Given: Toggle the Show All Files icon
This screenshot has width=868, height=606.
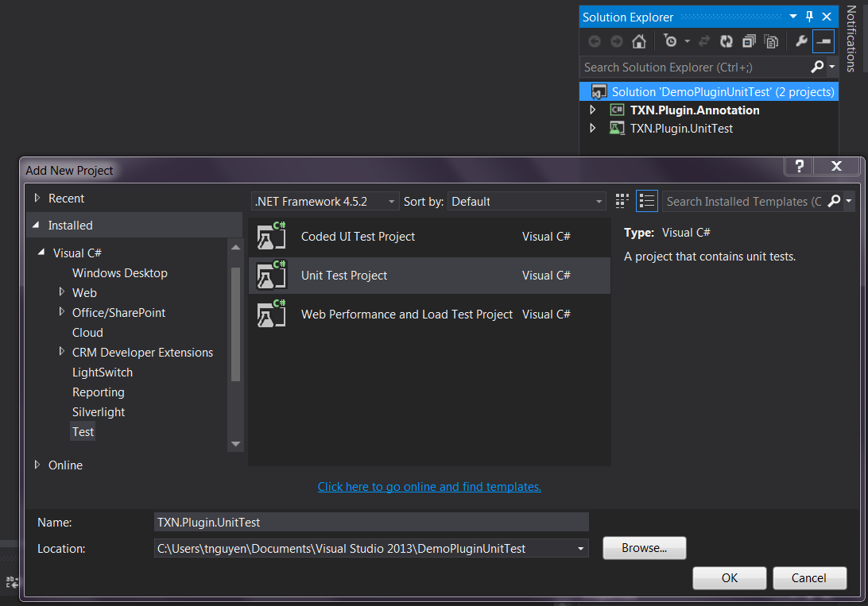Looking at the screenshot, I should [771, 41].
